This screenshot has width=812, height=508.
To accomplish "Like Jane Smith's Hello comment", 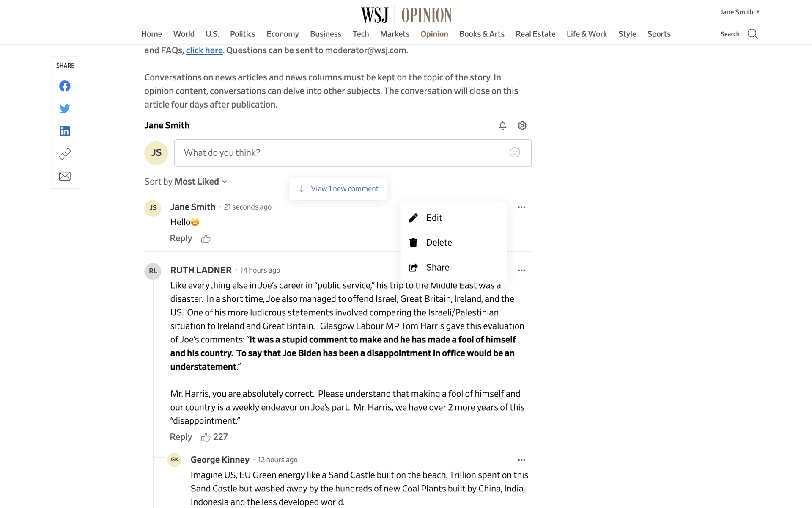I will pos(206,239).
